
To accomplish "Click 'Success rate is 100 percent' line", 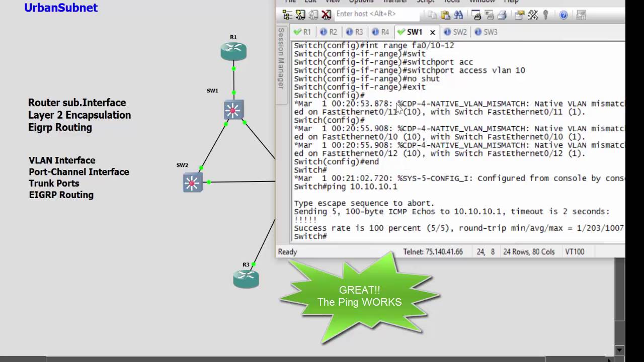I will pos(459,228).
